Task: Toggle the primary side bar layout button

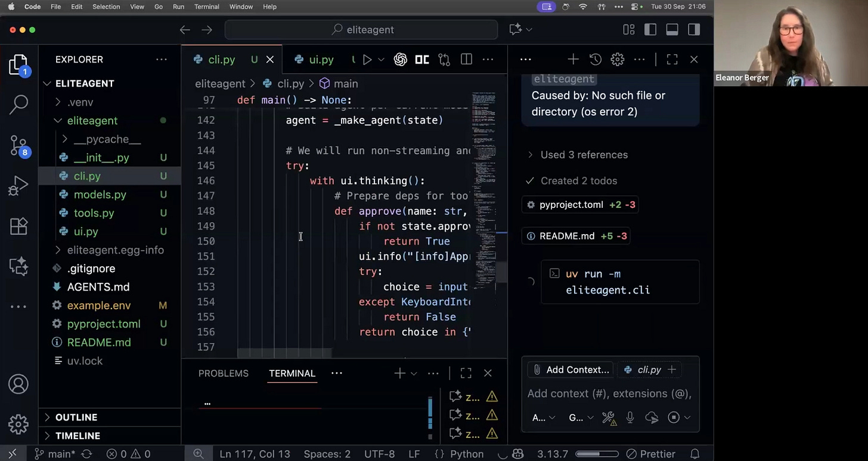Action: [x=650, y=30]
